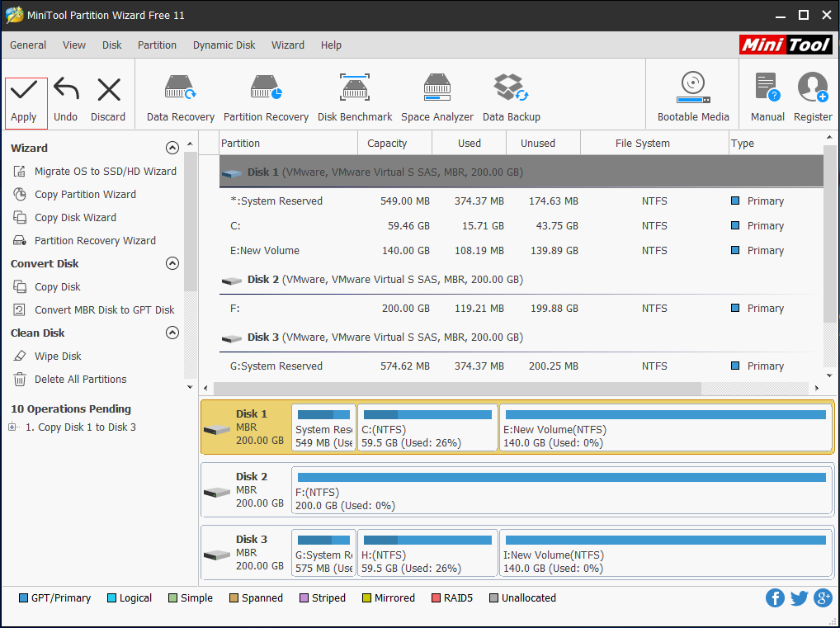Viewport: 840px width, 628px height.
Task: Sort by the Unused column header
Action: [543, 143]
